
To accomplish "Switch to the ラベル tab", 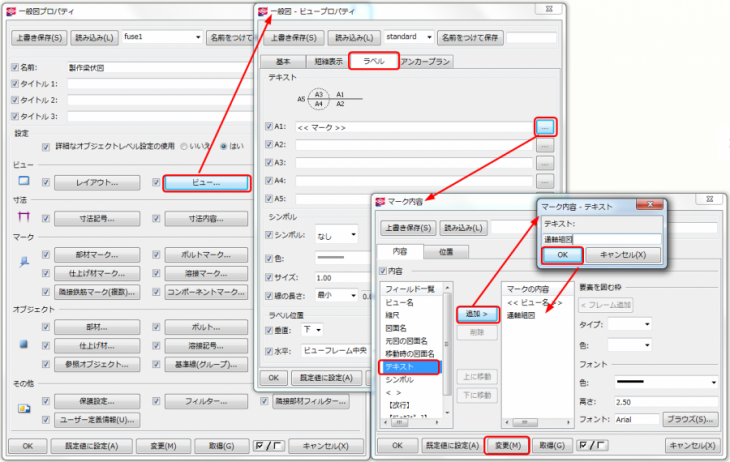I will click(373, 61).
